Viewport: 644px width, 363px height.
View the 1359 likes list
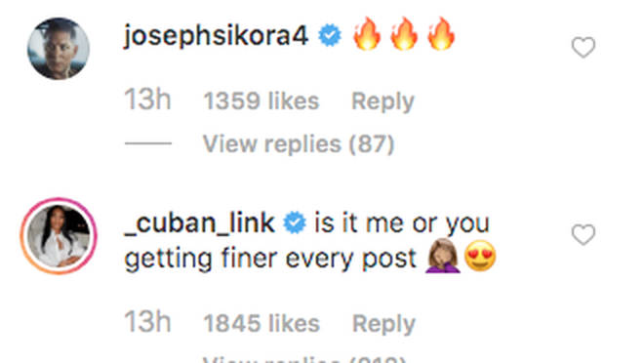(262, 101)
